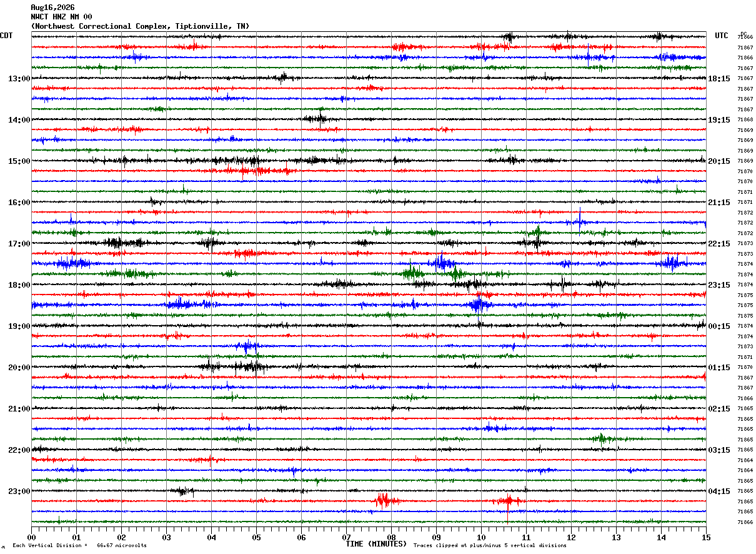Click the CDT timezone header
Image resolution: width=756 pixels, height=554 pixels.
coord(6,36)
